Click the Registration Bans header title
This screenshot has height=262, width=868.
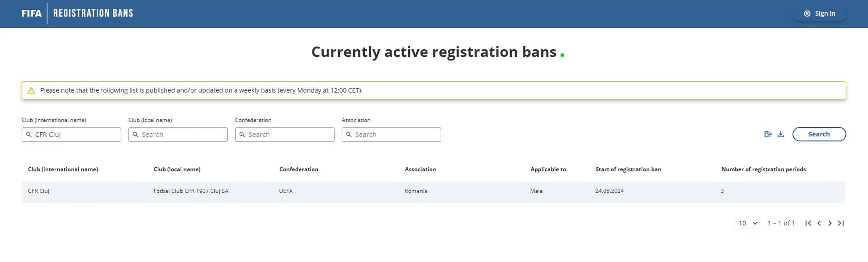click(x=93, y=13)
